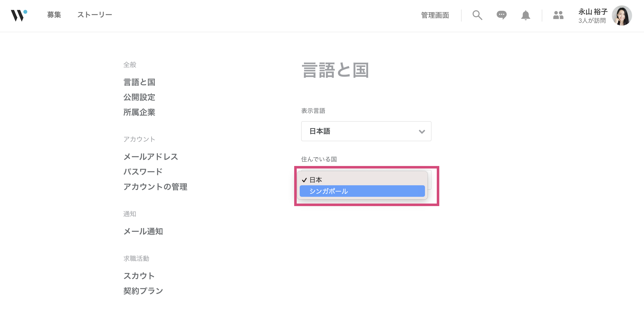
Task: Select シンガポール from the country list
Action: point(362,191)
